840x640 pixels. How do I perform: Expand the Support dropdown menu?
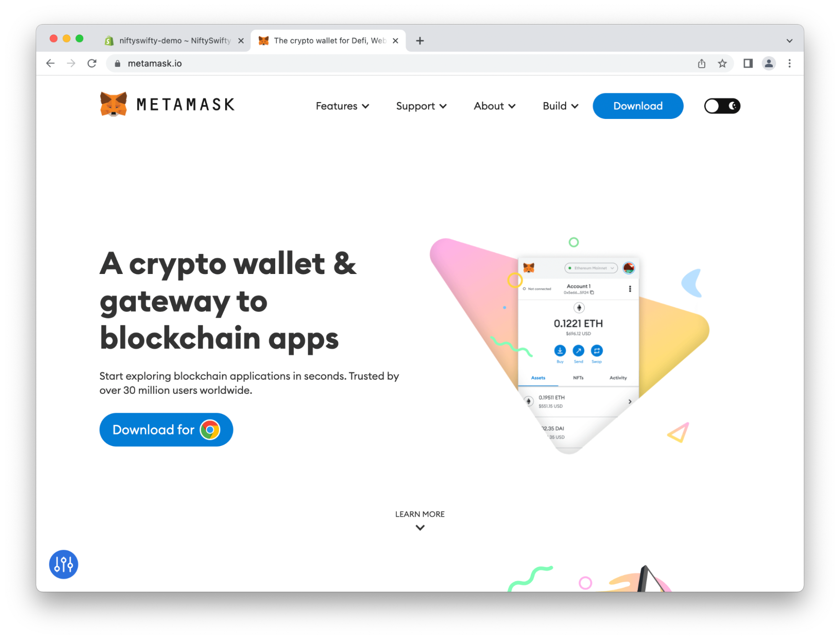tap(421, 106)
